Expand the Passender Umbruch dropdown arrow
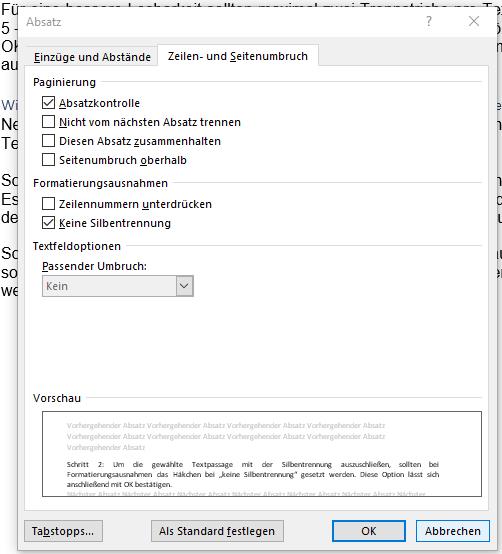 coord(184,286)
